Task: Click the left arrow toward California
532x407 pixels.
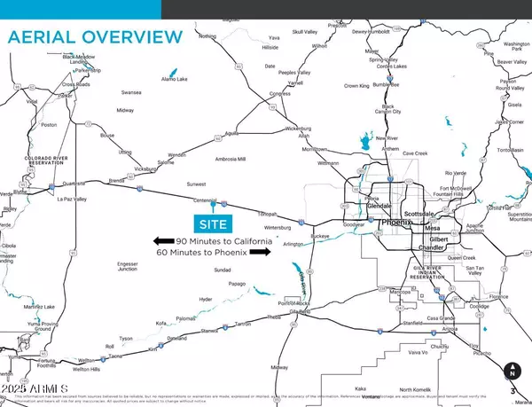Action: pos(162,240)
